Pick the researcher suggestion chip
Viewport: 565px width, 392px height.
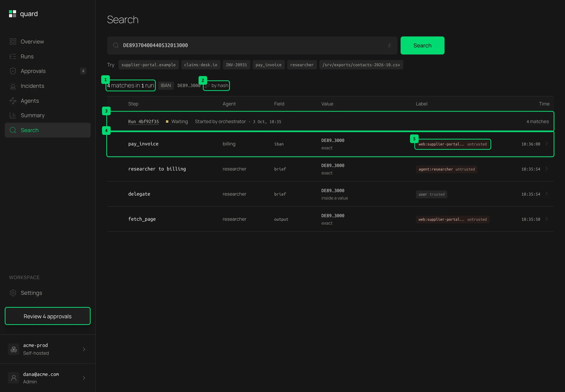tap(302, 65)
